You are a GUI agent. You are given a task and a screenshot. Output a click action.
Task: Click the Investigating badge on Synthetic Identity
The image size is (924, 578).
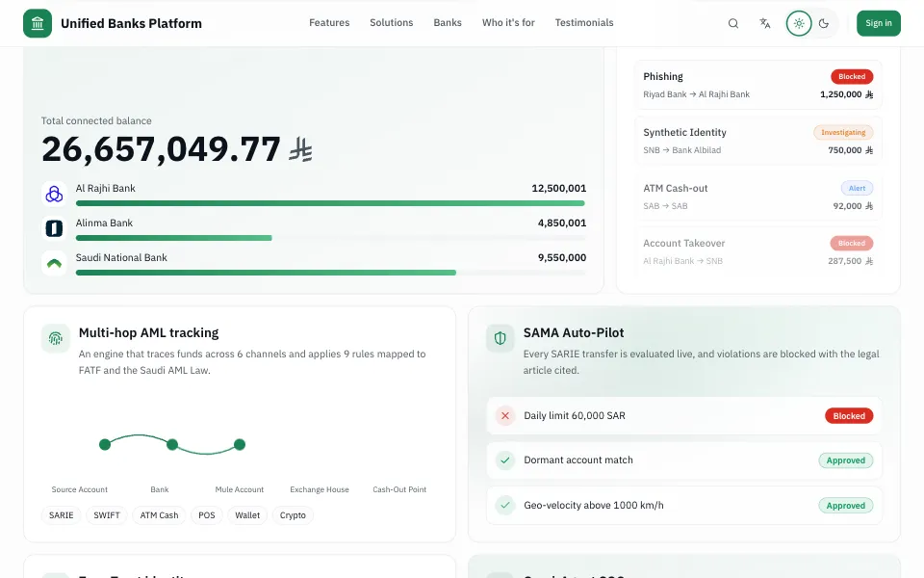[843, 133]
